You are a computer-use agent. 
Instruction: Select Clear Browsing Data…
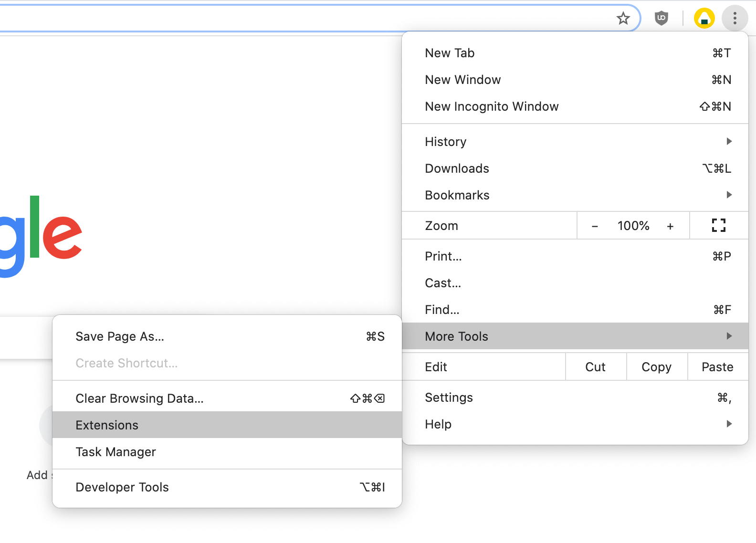[x=227, y=398]
